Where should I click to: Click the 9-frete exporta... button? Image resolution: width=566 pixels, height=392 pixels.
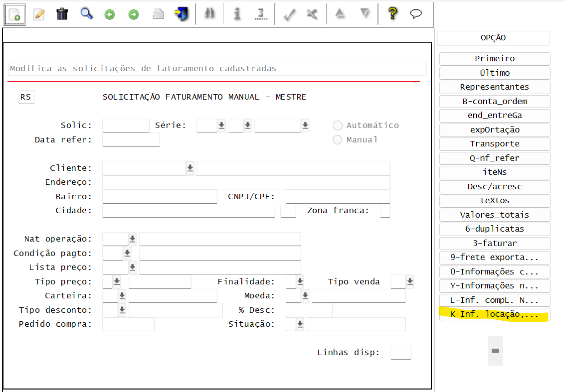[x=495, y=258]
